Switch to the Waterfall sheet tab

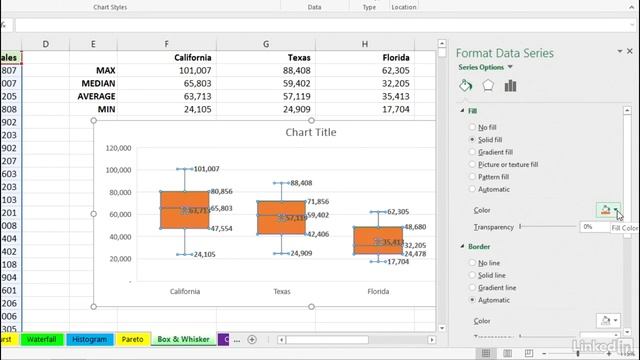(42, 339)
